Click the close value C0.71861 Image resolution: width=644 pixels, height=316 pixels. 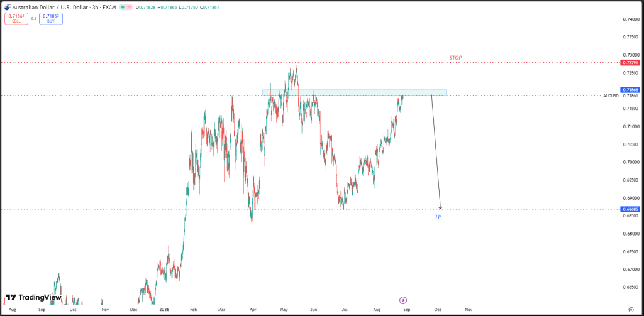coord(210,8)
